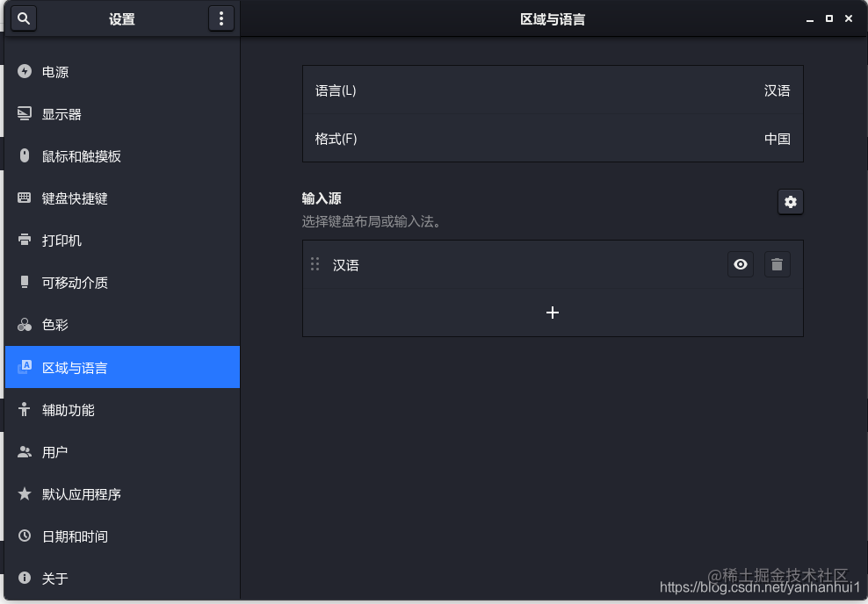Screen dimensions: 868x604
Task: Click the display monitor icon
Action: (x=25, y=113)
